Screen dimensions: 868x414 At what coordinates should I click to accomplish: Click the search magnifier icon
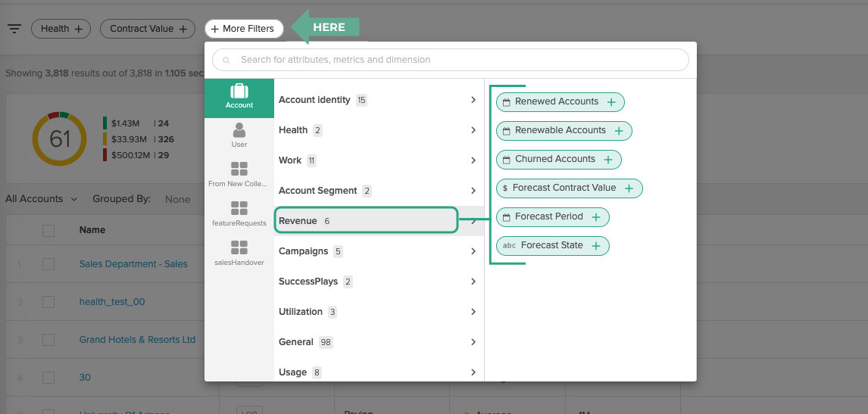click(226, 60)
